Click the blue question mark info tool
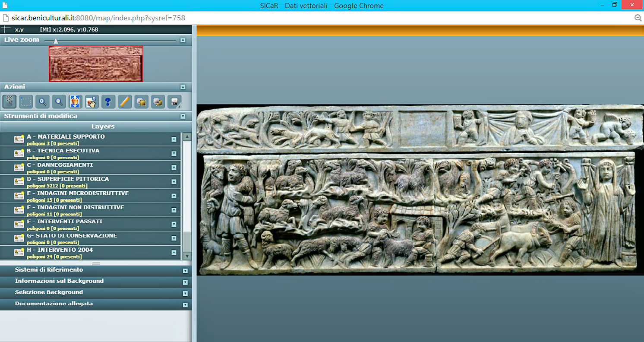Screen dimensions: 644x342 coord(108,102)
